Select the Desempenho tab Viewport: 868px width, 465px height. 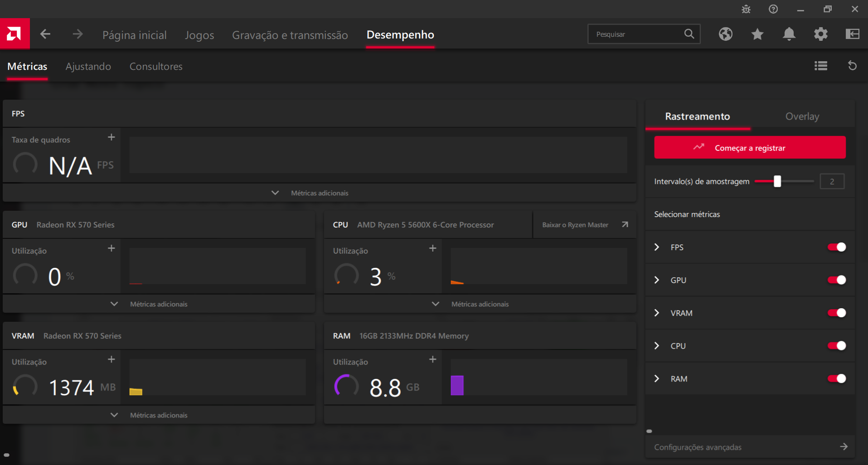pos(400,35)
